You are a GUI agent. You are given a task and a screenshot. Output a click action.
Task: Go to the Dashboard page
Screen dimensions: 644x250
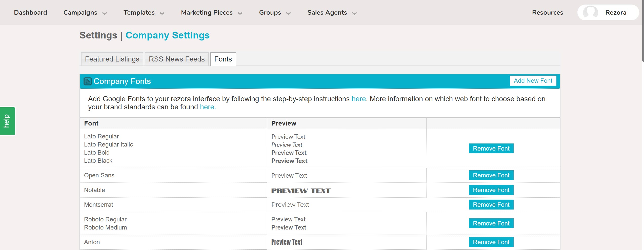[x=30, y=13]
